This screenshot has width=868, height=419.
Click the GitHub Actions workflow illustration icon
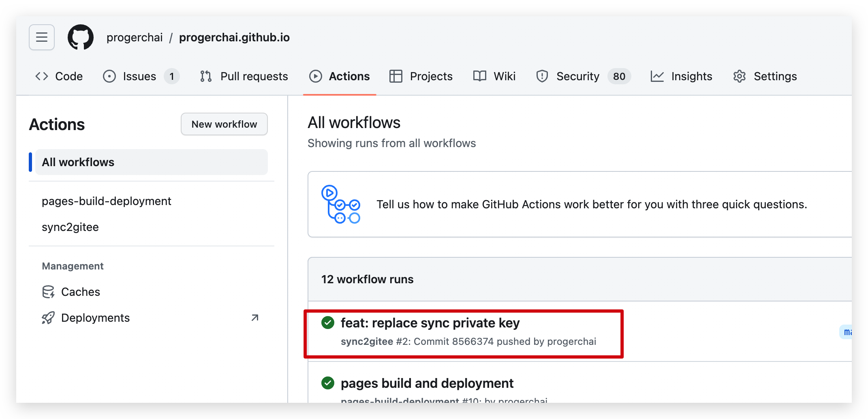pos(341,204)
